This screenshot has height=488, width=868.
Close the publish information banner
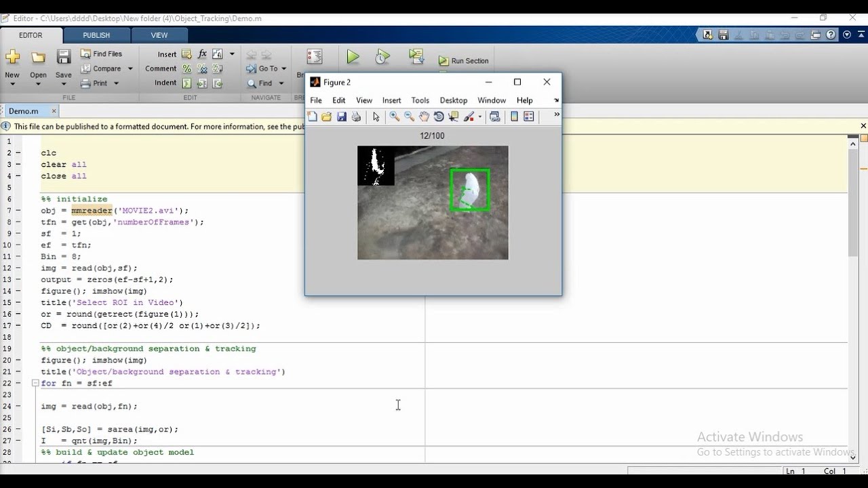(863, 126)
